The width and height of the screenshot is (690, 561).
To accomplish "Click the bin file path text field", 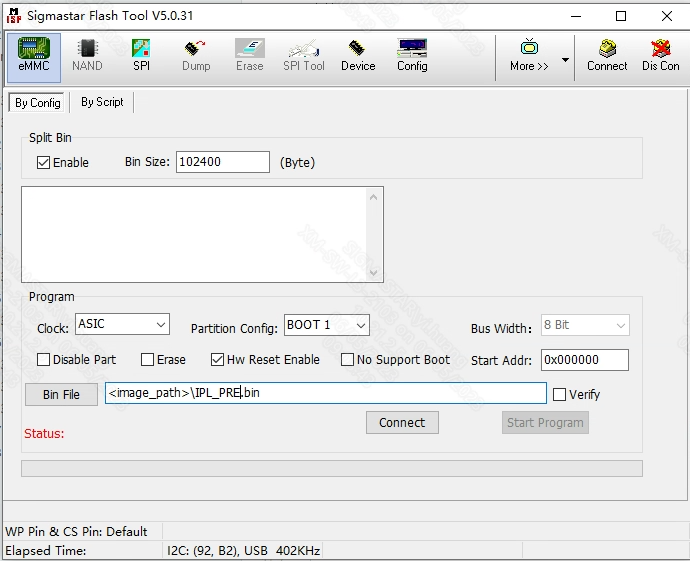I will 326,393.
